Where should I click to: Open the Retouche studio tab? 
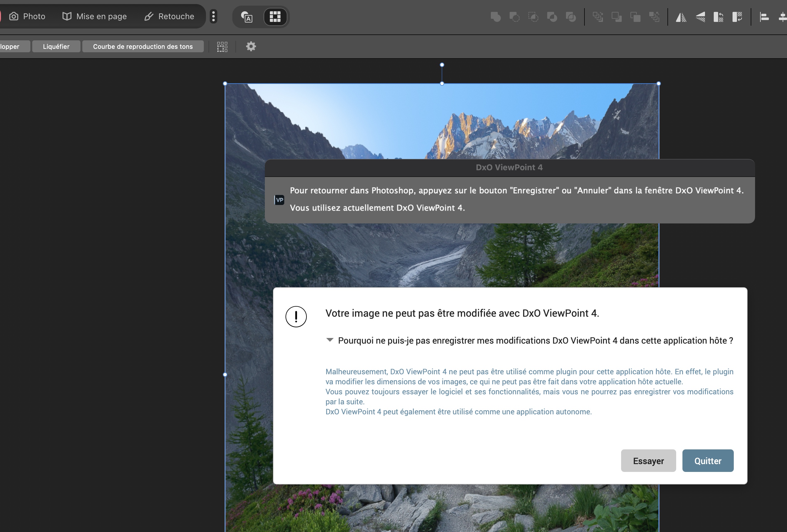tap(169, 17)
